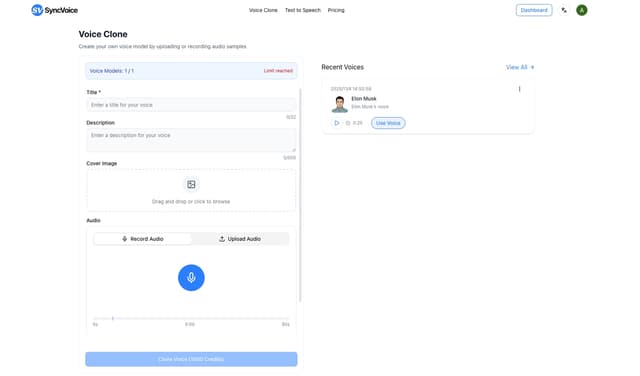Click the SyncVoice logo
The image size is (640, 376).
(54, 10)
